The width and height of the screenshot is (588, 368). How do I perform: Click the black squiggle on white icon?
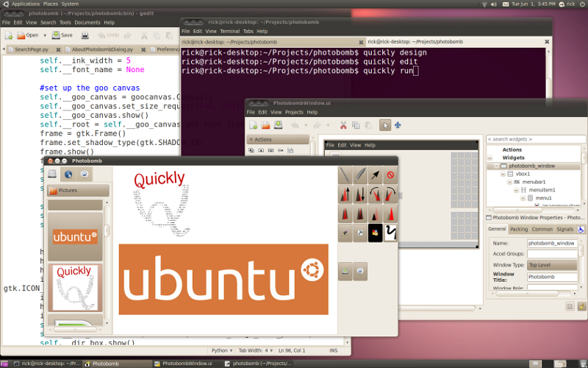390,233
